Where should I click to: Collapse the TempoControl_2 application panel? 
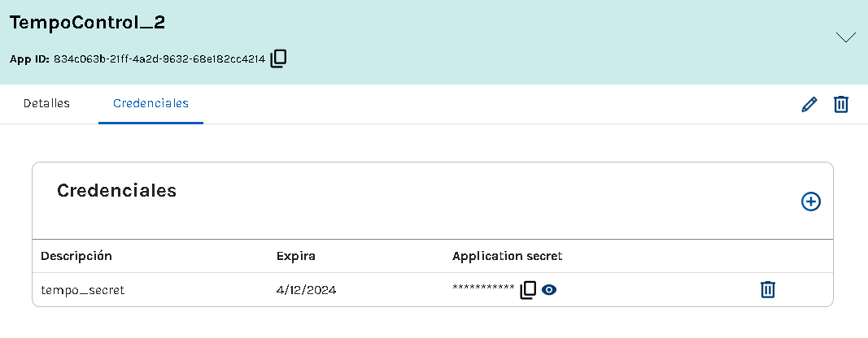coord(846,37)
